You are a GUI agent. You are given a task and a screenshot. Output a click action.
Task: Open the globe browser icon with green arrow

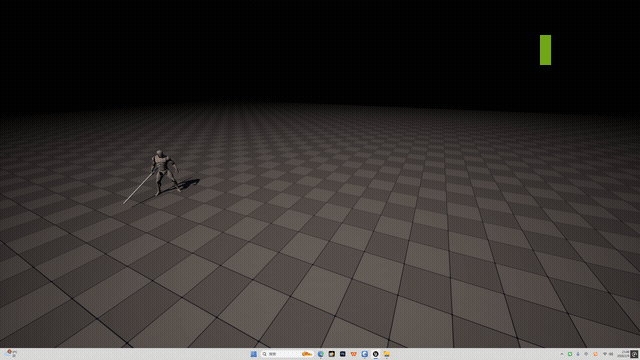point(321,354)
